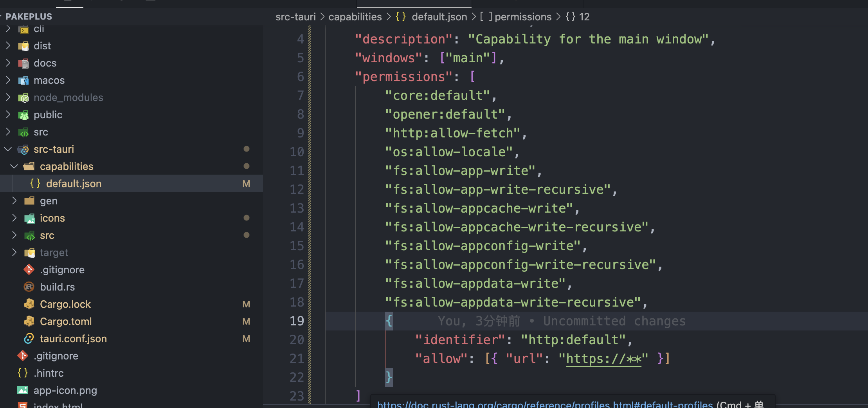Click the app-icon.png image thumbnail icon
The height and width of the screenshot is (408, 868).
point(23,390)
